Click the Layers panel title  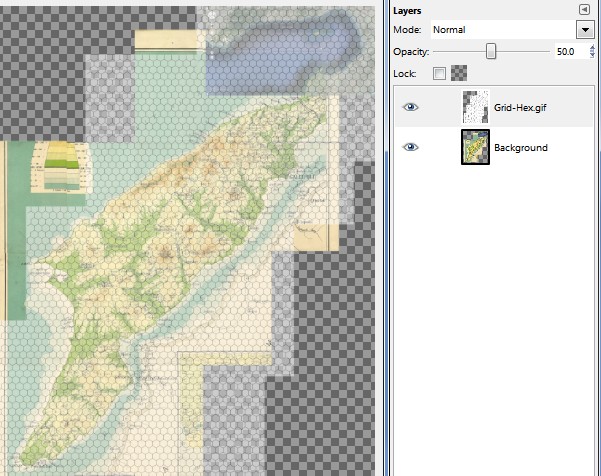tap(407, 11)
